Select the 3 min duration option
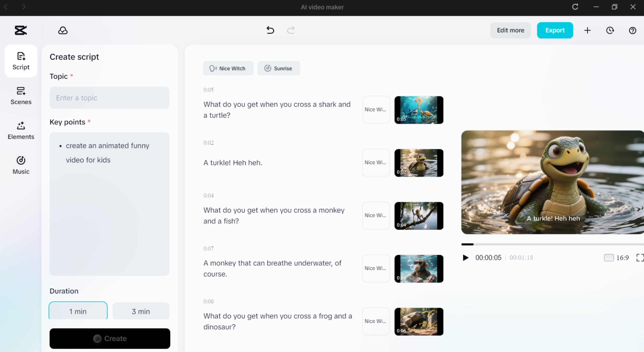 pos(141,311)
